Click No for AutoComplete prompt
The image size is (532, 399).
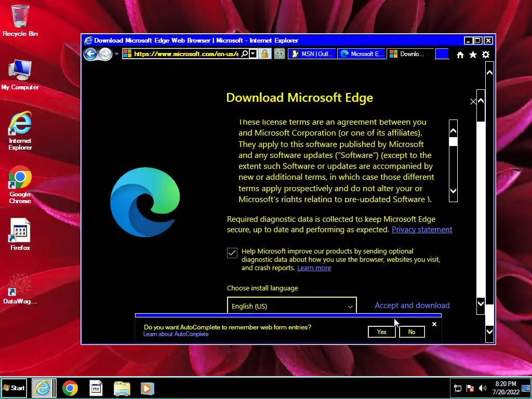point(412,332)
